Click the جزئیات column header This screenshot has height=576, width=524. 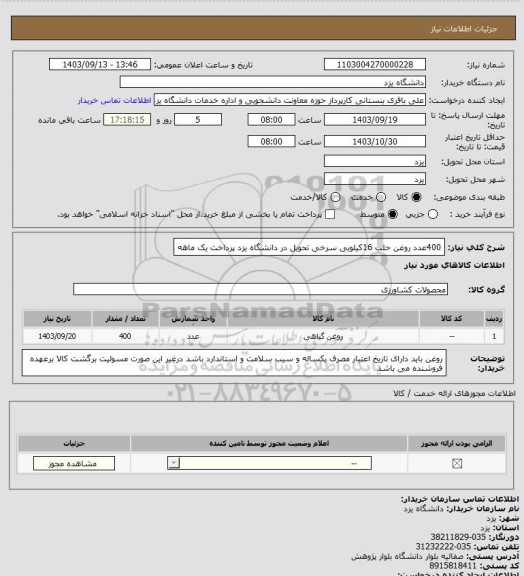point(74,443)
